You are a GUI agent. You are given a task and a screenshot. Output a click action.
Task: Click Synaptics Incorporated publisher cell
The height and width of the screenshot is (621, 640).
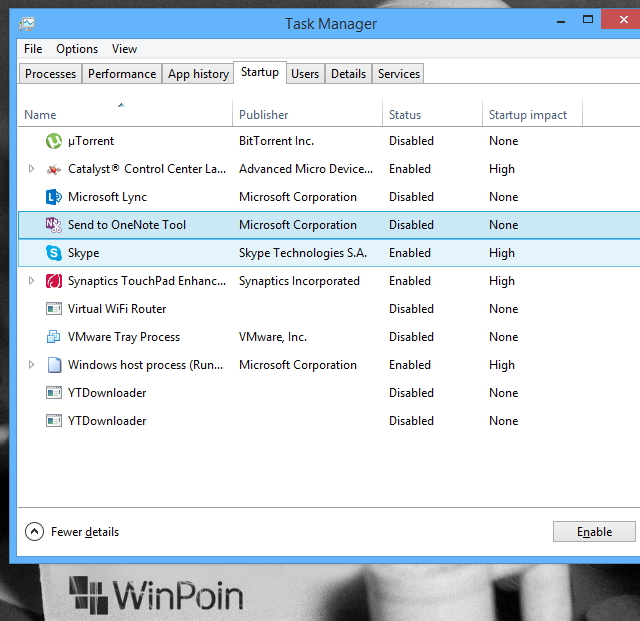point(299,281)
